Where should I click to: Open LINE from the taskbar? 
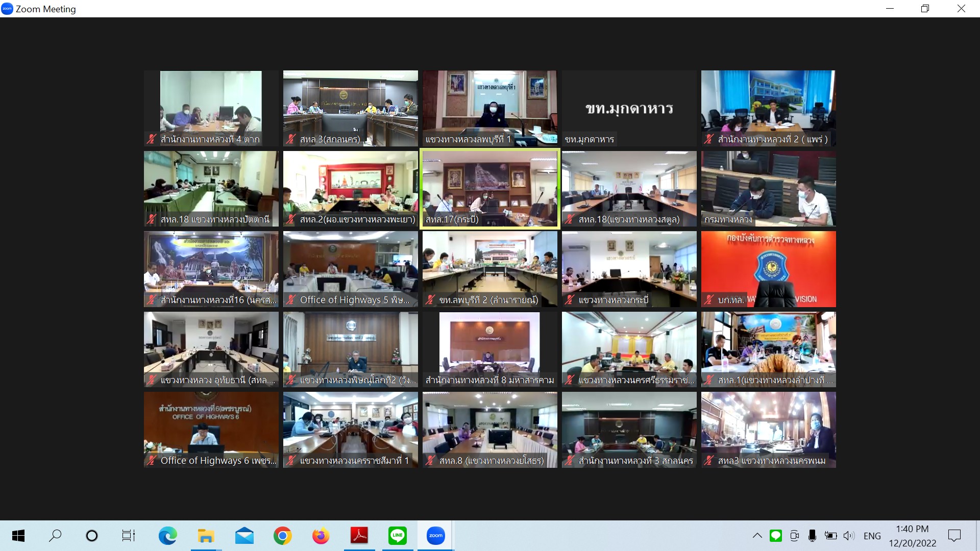[x=397, y=536]
